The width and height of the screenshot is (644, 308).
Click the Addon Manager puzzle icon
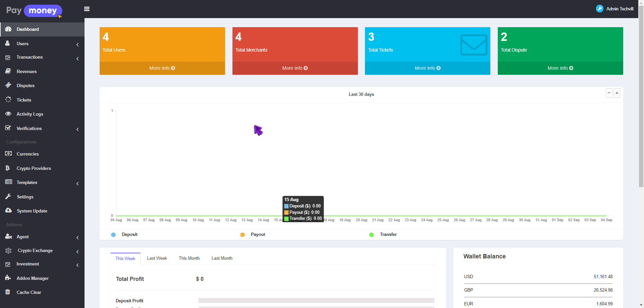pos(8,278)
